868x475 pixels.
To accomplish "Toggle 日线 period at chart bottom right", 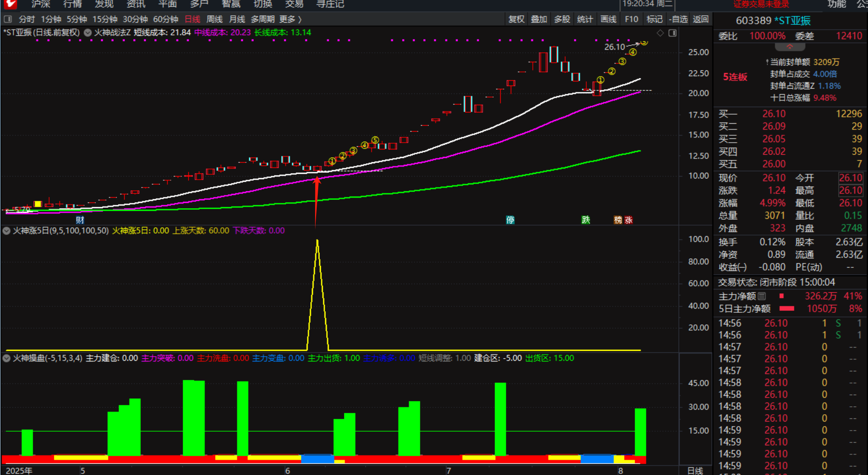I will [695, 470].
